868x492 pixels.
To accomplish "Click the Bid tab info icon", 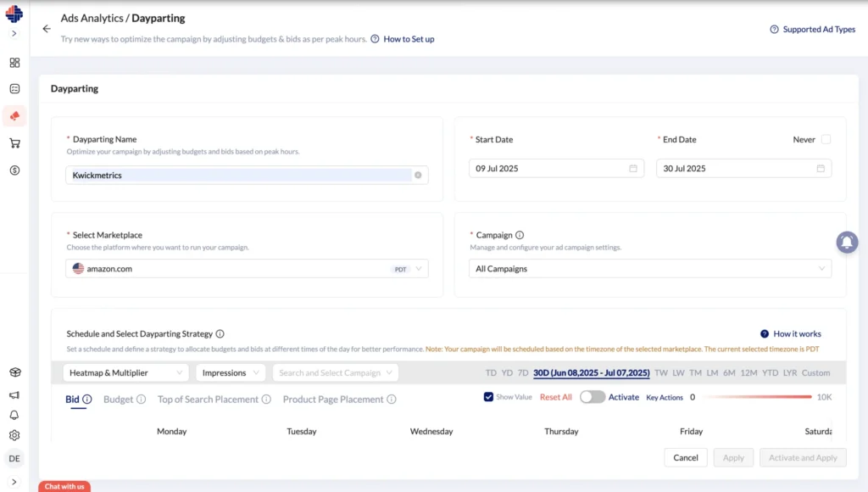I will pyautogui.click(x=87, y=400).
